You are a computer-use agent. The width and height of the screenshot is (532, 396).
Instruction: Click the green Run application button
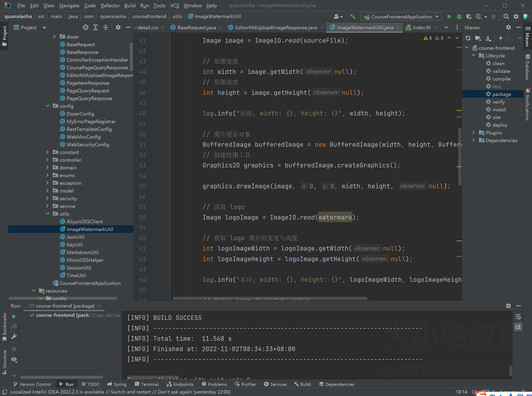tap(449, 16)
